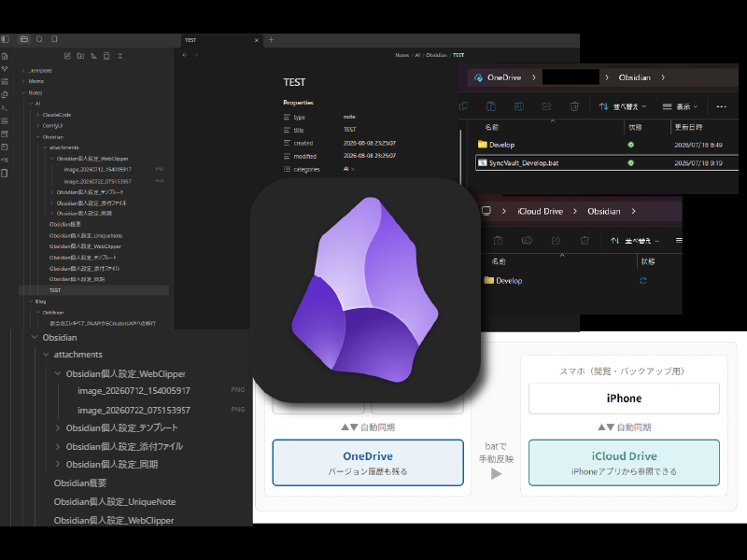
Task: Open image_20260722_075153957 in the enlarged tree
Action: pyautogui.click(x=134, y=410)
